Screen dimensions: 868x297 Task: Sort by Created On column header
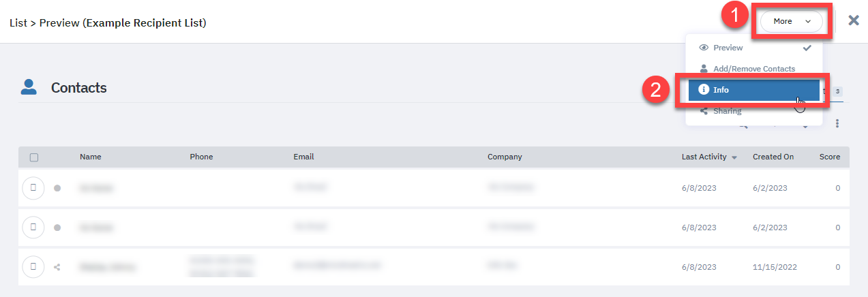click(773, 157)
